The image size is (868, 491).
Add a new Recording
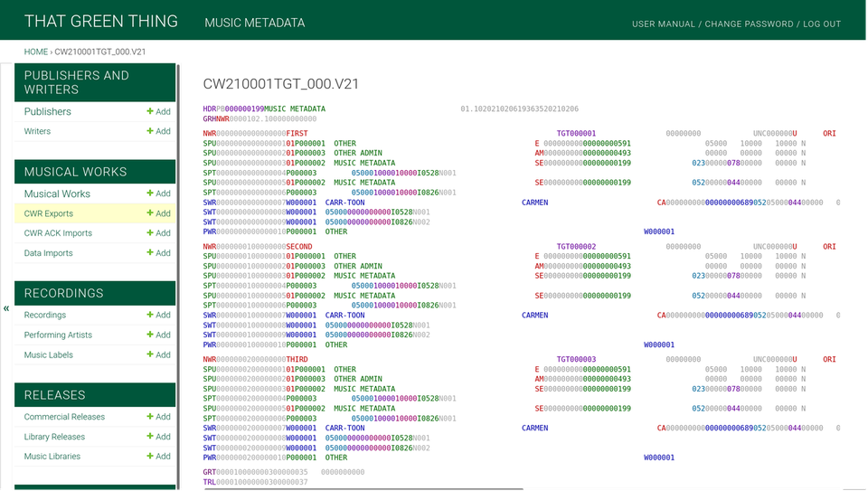(x=158, y=316)
